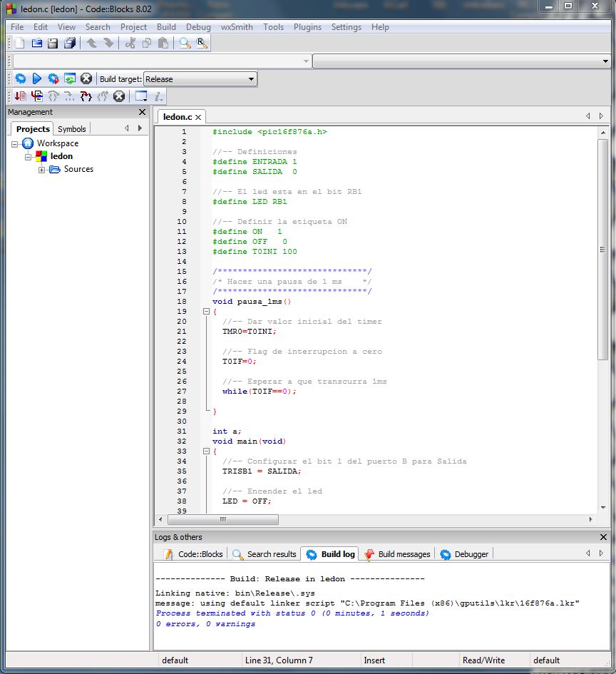
Task: Close the ledon.c editor tab
Action: tap(198, 117)
